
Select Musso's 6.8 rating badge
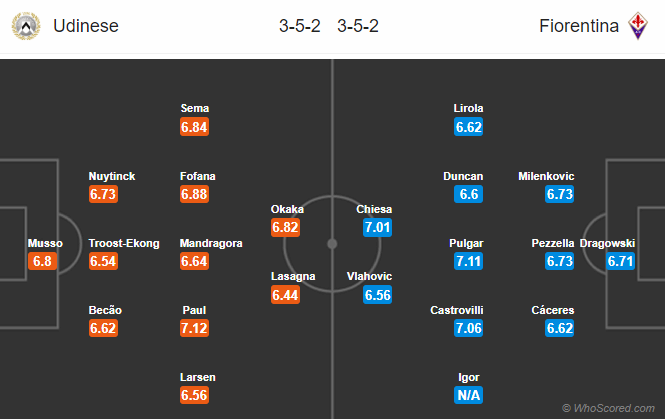point(42,261)
